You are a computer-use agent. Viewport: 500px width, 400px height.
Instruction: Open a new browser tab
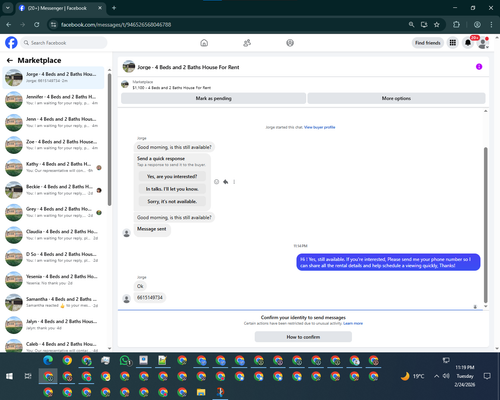pos(114,8)
